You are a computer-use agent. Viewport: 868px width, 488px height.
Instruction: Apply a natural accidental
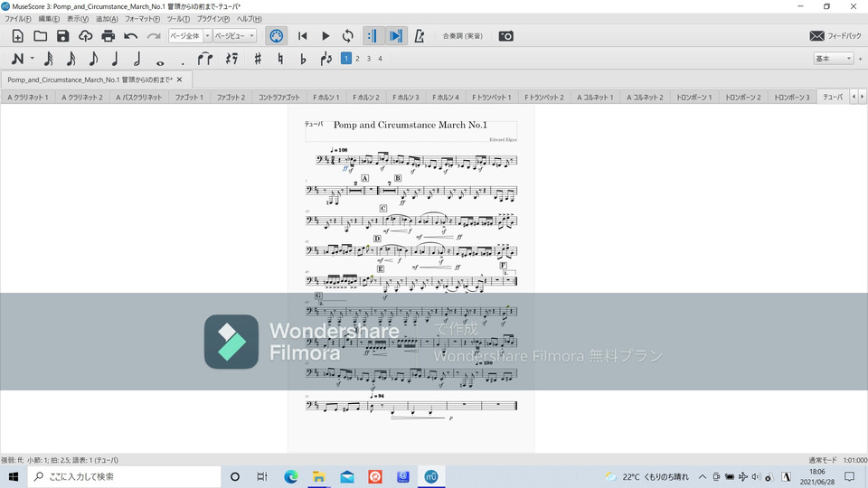[280, 59]
